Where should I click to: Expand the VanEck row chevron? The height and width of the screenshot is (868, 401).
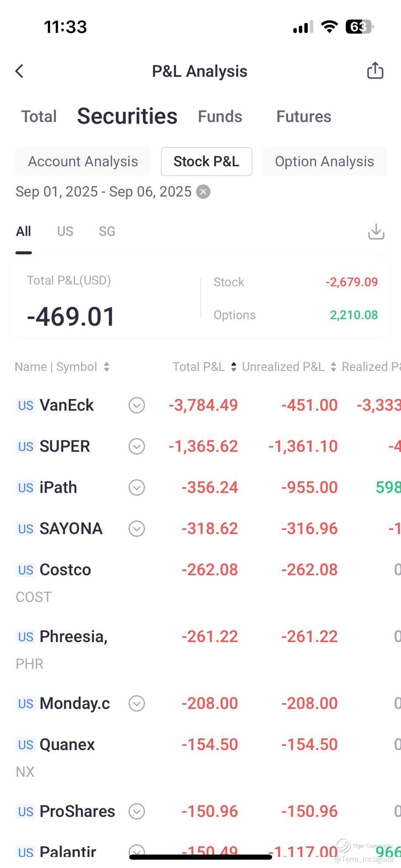coord(136,406)
